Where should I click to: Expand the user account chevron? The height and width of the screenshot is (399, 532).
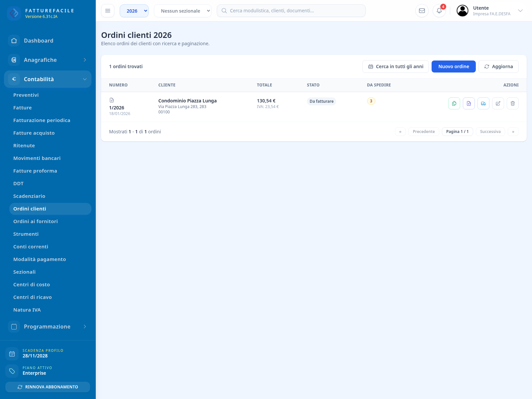520,11
